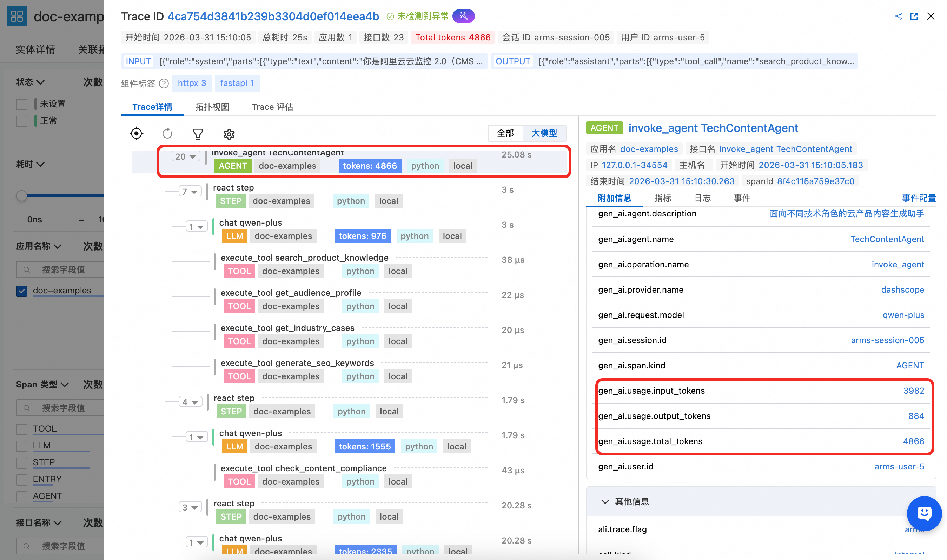The image size is (947, 560).
Task: Uncheck the doc-examples application checkbox
Action: tap(22, 291)
